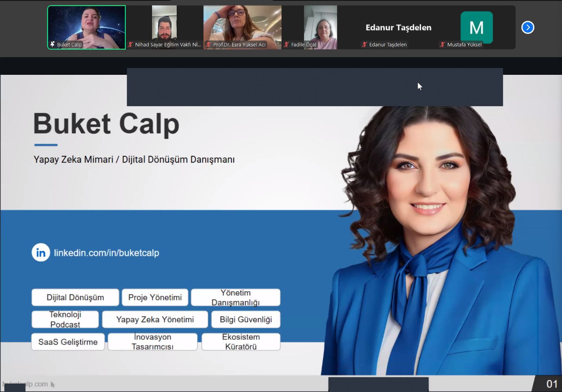Click the Bilgi Güvenliği tag
Screen dimensions: 562x392
click(246, 319)
